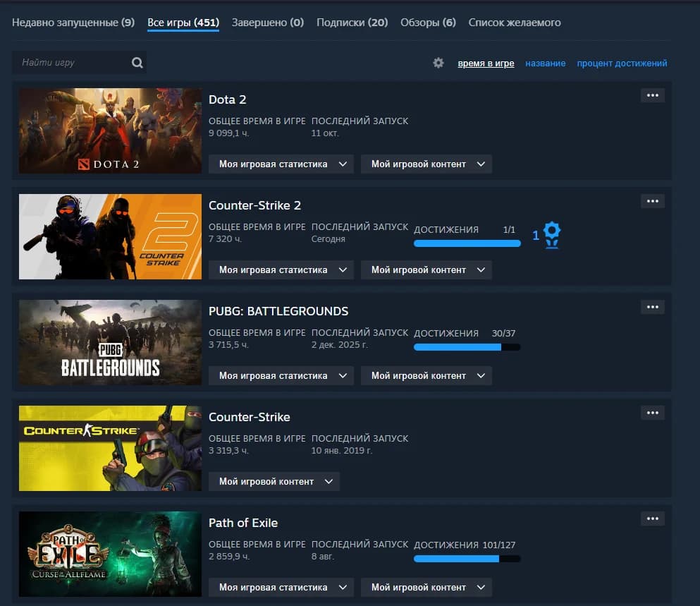Sort games by 'название'
The image size is (700, 606).
(x=545, y=63)
